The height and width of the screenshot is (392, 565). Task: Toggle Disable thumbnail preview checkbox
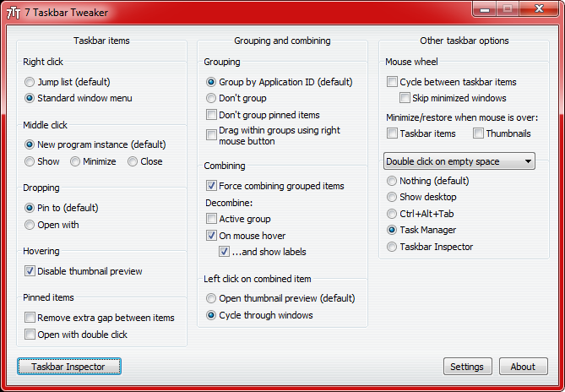tap(30, 271)
